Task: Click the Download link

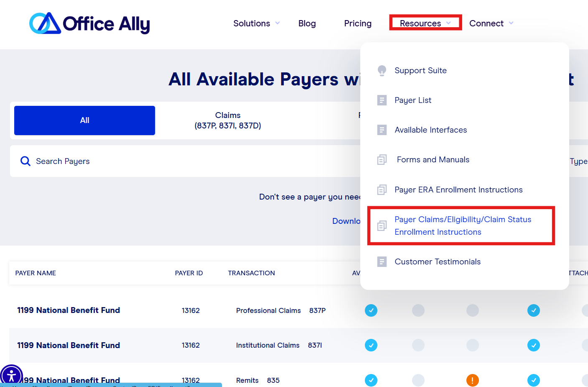Action: pyautogui.click(x=346, y=221)
